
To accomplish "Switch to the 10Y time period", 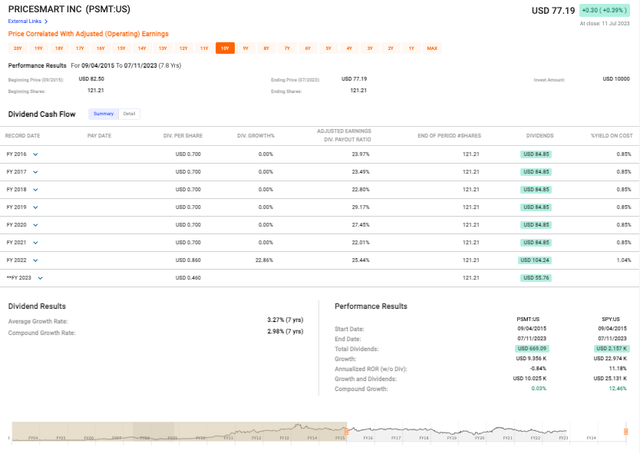I will point(225,48).
